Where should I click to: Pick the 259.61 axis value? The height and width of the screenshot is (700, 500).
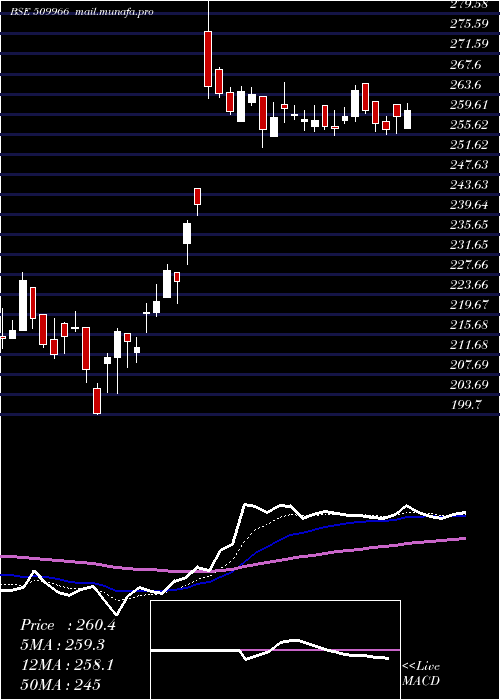469,104
